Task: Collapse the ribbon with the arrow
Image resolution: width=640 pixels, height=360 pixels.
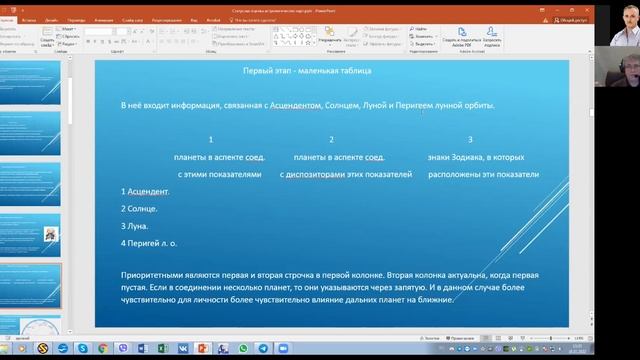Action: click(x=589, y=51)
